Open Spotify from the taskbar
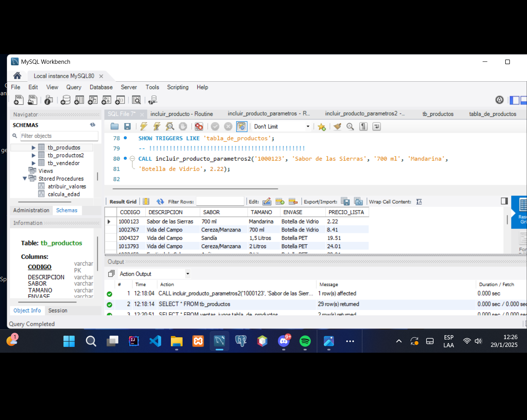 pos(305,341)
